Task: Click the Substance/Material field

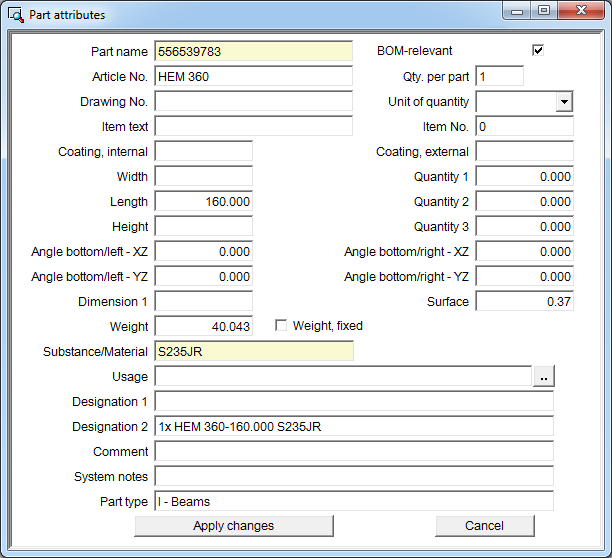Action: point(253,352)
